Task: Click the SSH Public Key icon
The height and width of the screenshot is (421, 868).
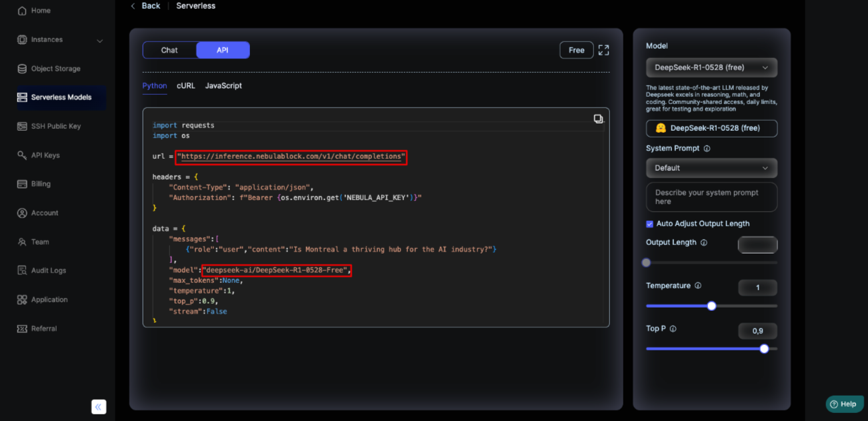Action: 22,126
